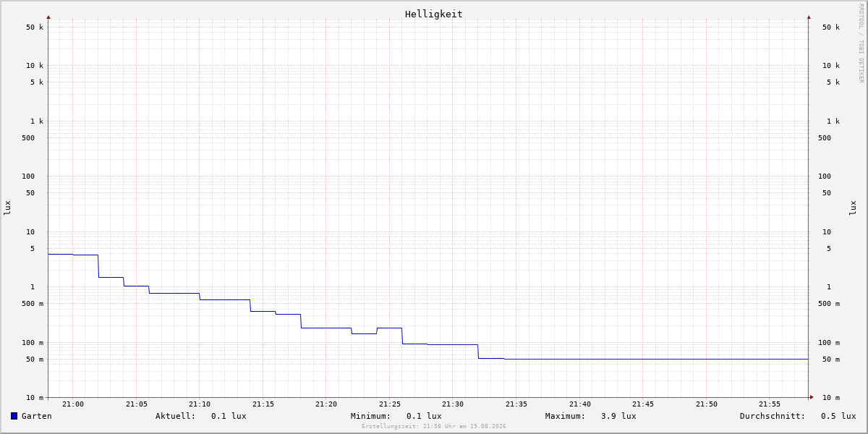Screen dimensions: 868x434
Task: Click the red arrow atop the right axis
Action: (809, 17)
